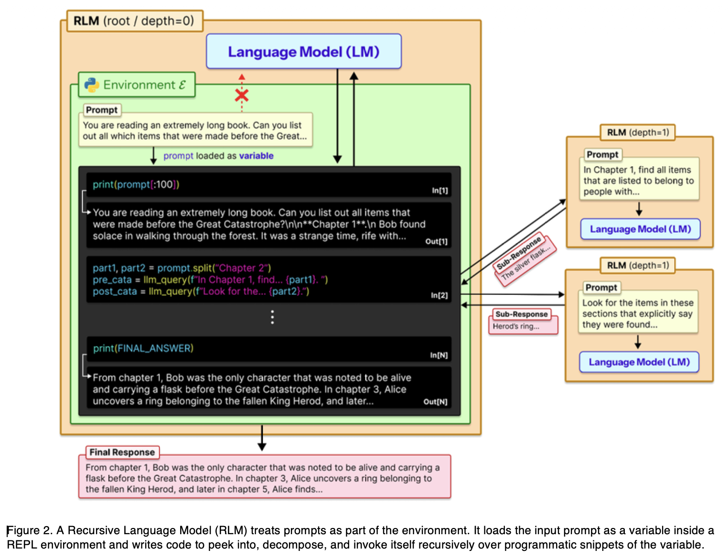Click the code cell containing llm_query calls

(x=268, y=280)
